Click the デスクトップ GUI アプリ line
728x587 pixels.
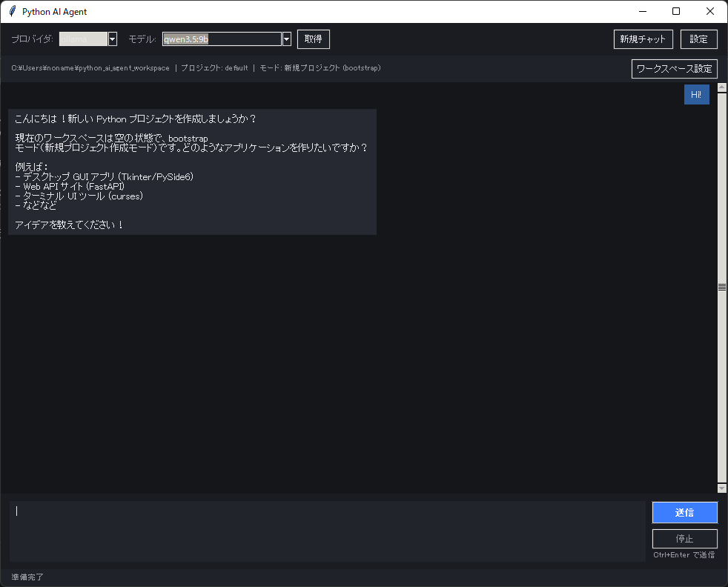click(104, 177)
